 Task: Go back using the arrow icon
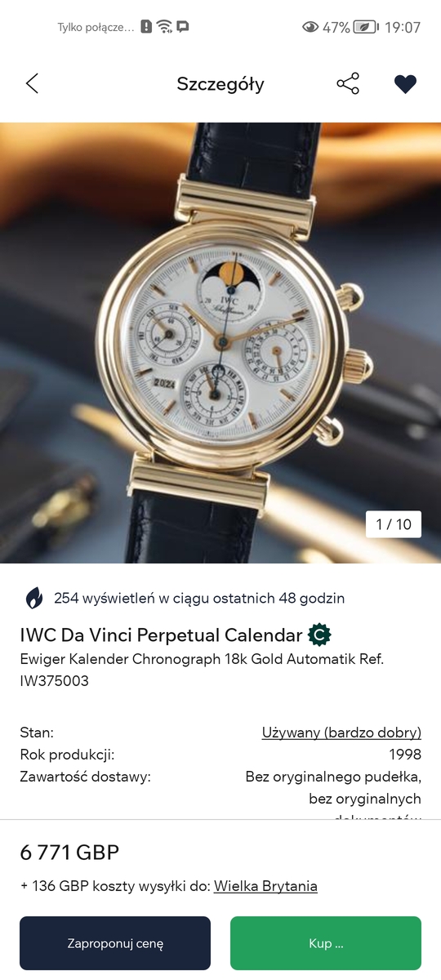(32, 83)
